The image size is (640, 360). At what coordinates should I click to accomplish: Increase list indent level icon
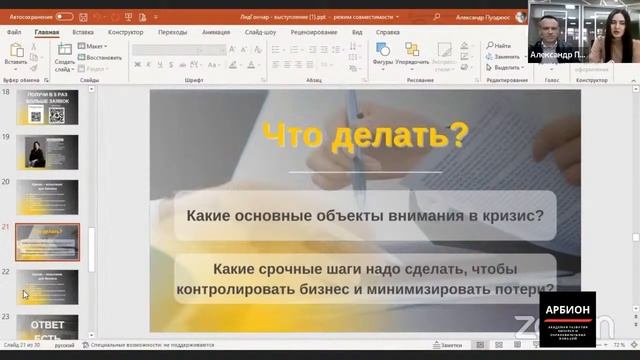pos(324,50)
